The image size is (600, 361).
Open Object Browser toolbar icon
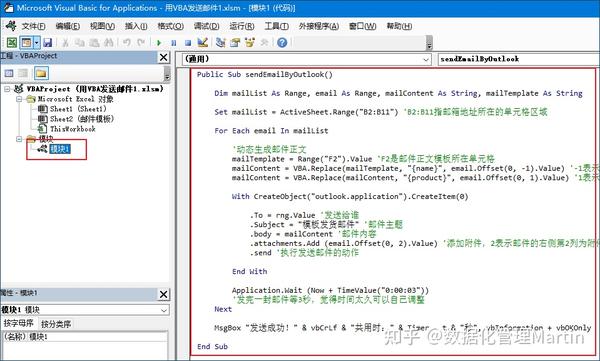(249, 42)
